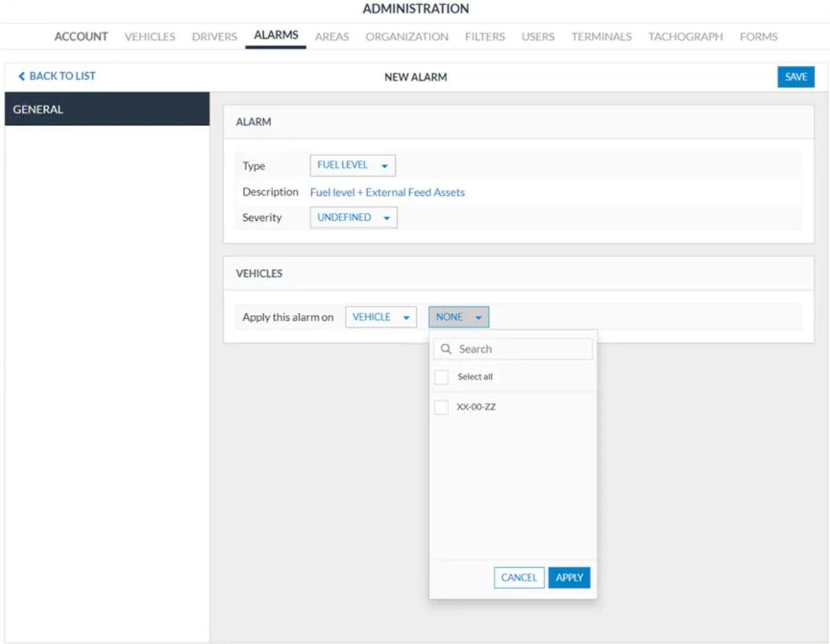The width and height of the screenshot is (830, 644).
Task: Click the Search input field
Action: click(x=513, y=349)
